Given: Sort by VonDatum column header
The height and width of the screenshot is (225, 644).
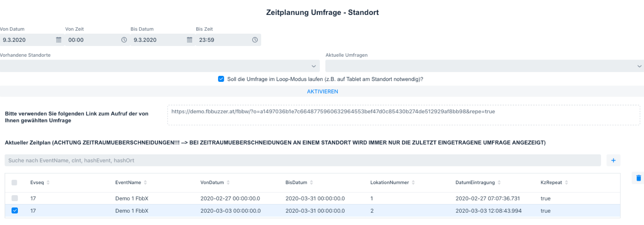Looking at the screenshot, I should coord(212,182).
